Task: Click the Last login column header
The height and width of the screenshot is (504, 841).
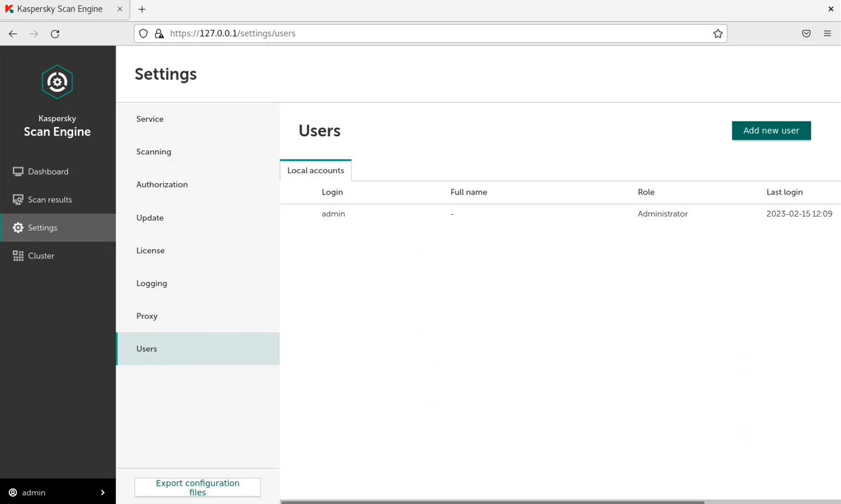Action: click(785, 192)
